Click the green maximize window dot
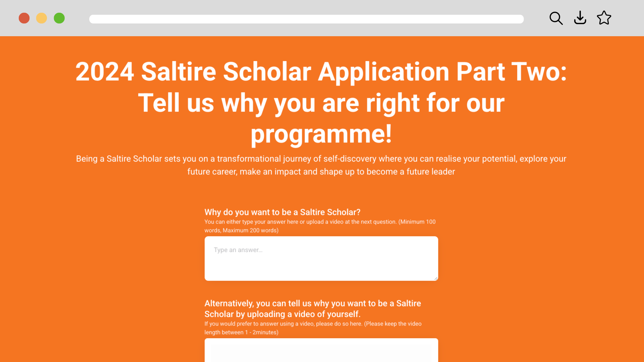Screen dimensions: 644x362 [59, 18]
